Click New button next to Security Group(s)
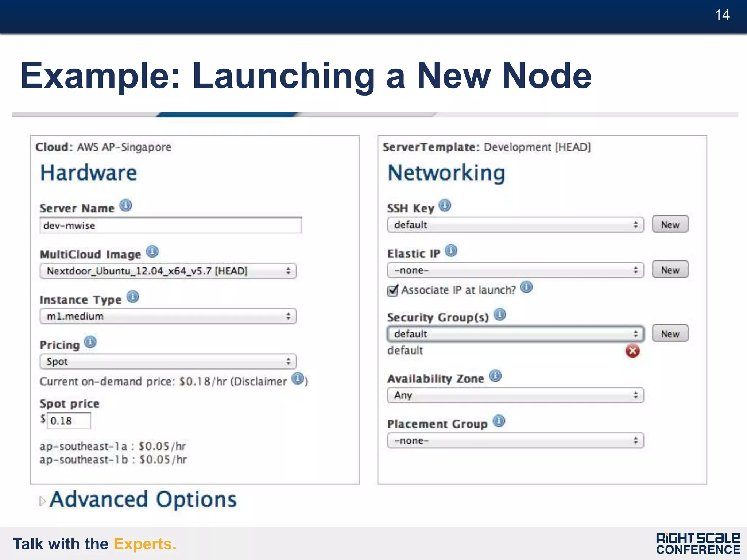747x560 pixels. coord(670,333)
